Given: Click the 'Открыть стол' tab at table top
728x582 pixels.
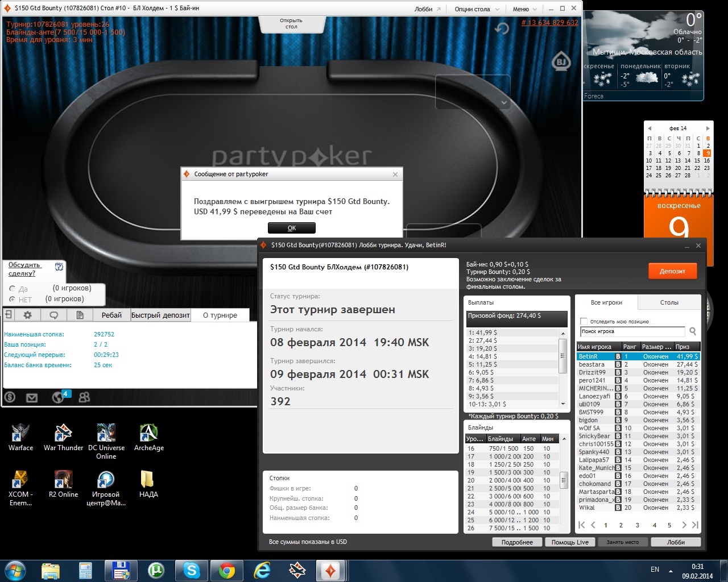Looking at the screenshot, I should pyautogui.click(x=291, y=23).
